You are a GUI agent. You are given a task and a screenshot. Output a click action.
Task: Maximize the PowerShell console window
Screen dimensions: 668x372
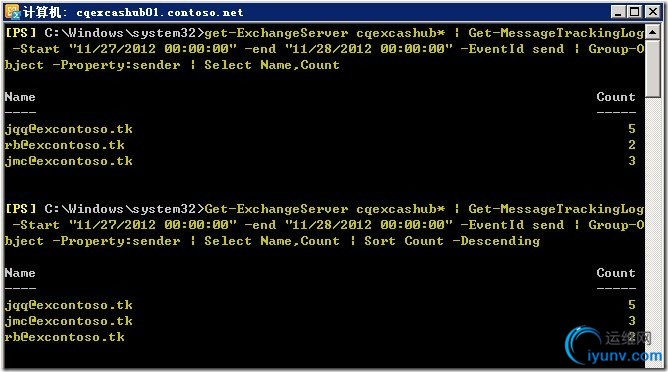(x=634, y=12)
